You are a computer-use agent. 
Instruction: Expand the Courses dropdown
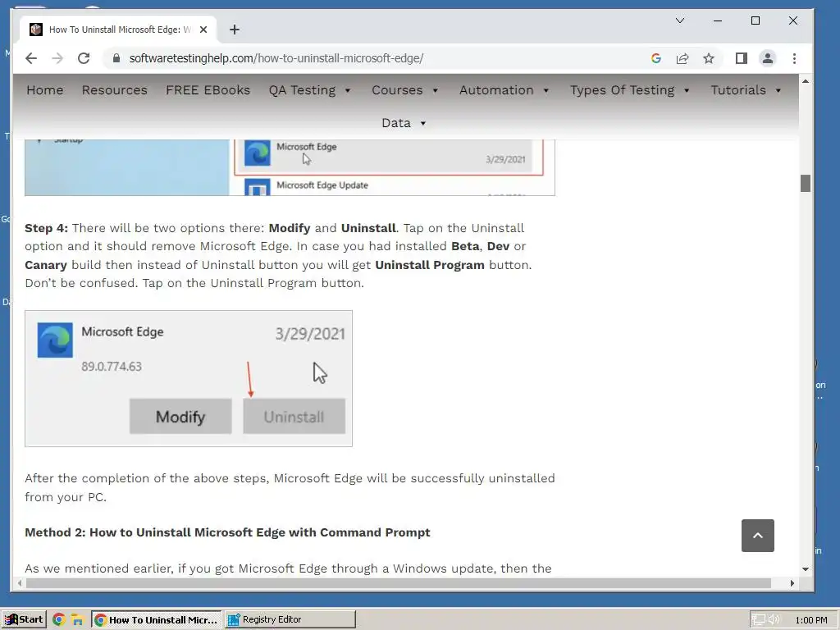point(405,90)
